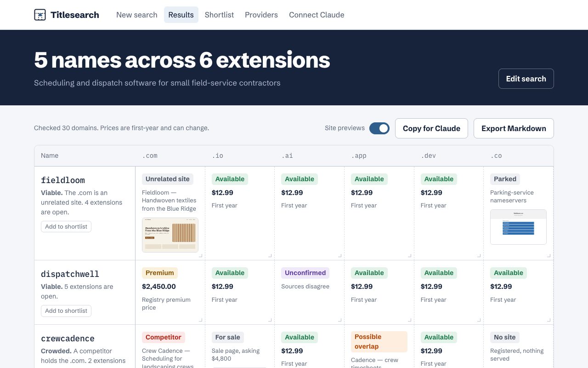Click the Sale page, asking $4,800 text

tap(236, 355)
